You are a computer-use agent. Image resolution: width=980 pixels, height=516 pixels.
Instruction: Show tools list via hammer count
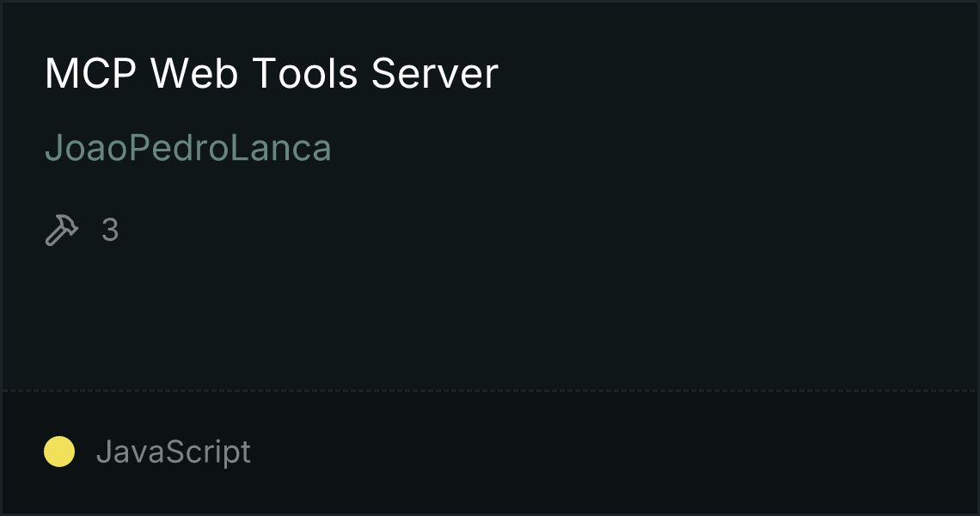82,230
